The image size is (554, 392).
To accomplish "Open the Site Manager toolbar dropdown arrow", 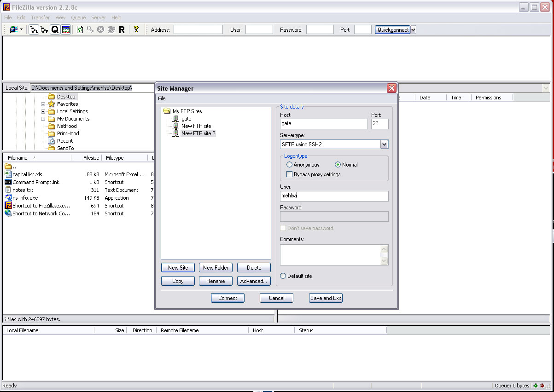I will point(21,29).
